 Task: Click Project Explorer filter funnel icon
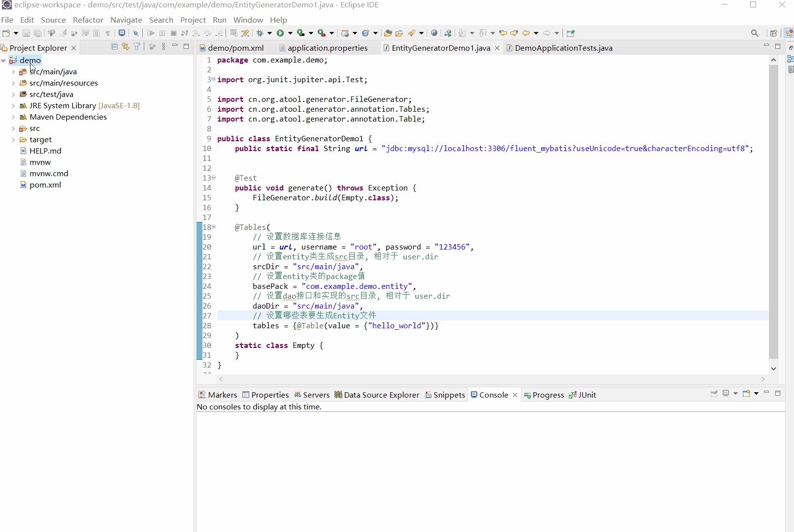(137, 47)
